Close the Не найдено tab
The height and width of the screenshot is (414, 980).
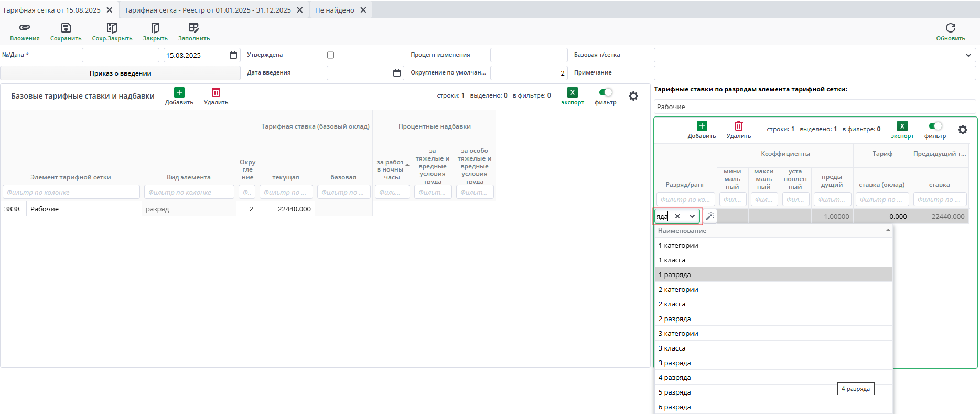click(x=363, y=10)
